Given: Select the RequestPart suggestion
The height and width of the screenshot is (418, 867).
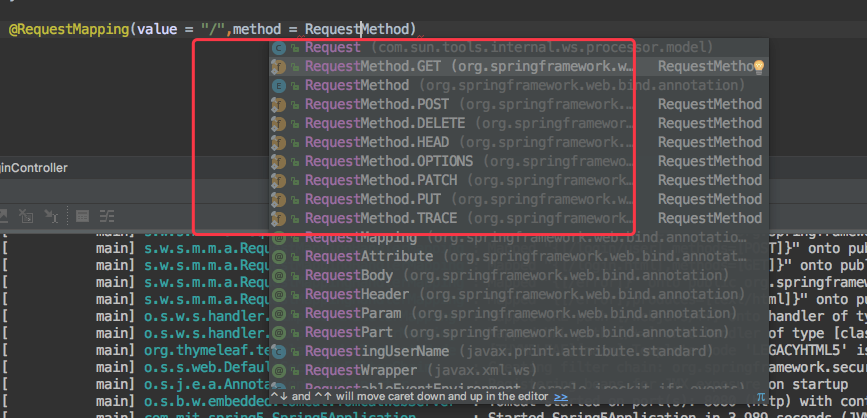Looking at the screenshot, I should tap(519, 332).
